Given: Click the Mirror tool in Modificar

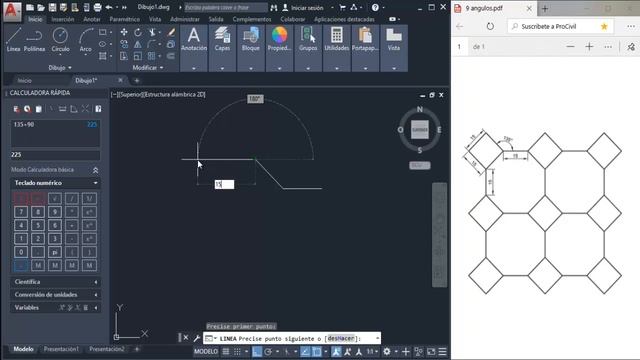Looking at the screenshot, I should 138,44.
